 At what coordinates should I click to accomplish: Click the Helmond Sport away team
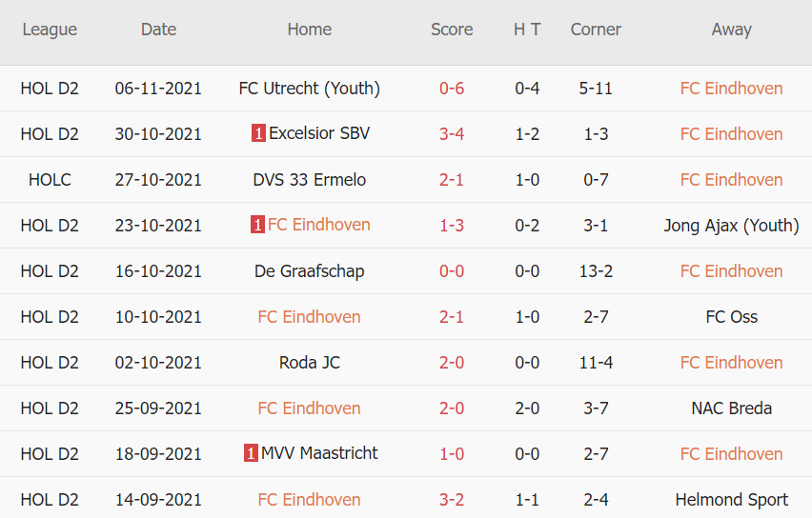pos(731,500)
